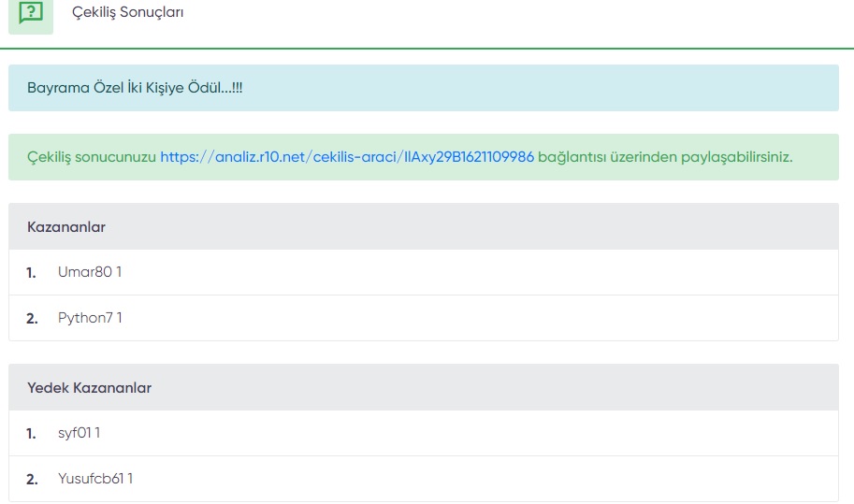
Task: Click rank number 2 beside Python7
Action: (x=32, y=319)
